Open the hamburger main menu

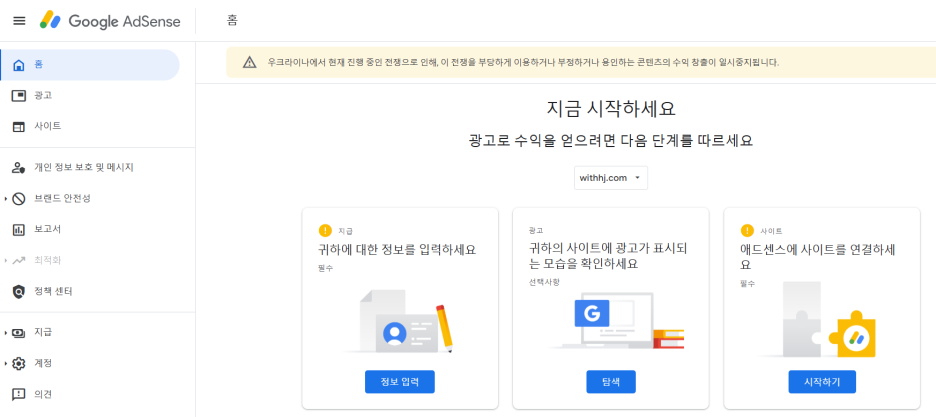pos(19,21)
